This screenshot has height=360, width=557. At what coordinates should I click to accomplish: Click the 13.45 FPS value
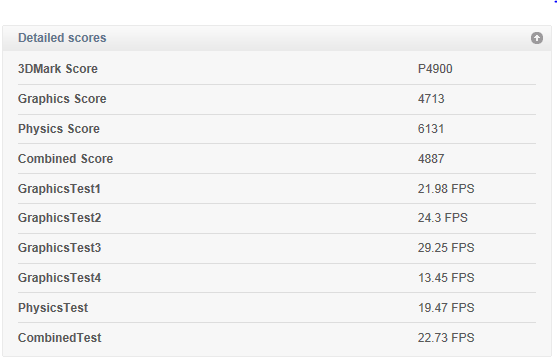coord(446,278)
